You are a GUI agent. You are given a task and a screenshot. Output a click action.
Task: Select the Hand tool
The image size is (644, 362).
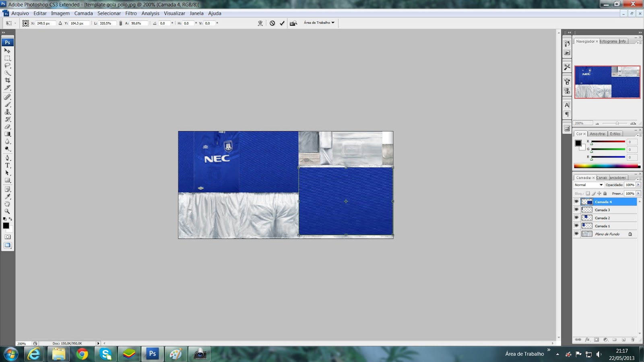coord(7,203)
